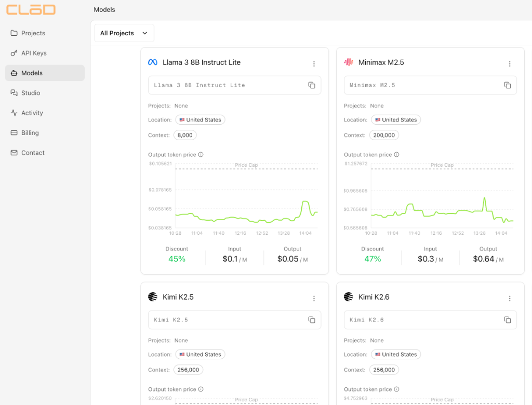The height and width of the screenshot is (405, 532).
Task: Copy the Llama 3 8B Instruct Lite model name
Action: point(312,85)
